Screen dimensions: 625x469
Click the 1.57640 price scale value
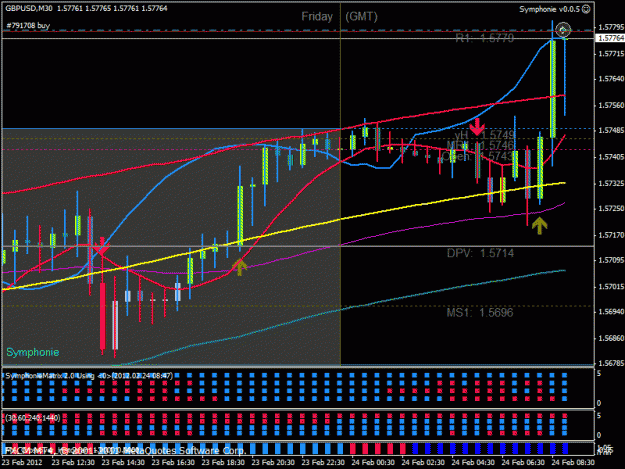pyautogui.click(x=611, y=79)
